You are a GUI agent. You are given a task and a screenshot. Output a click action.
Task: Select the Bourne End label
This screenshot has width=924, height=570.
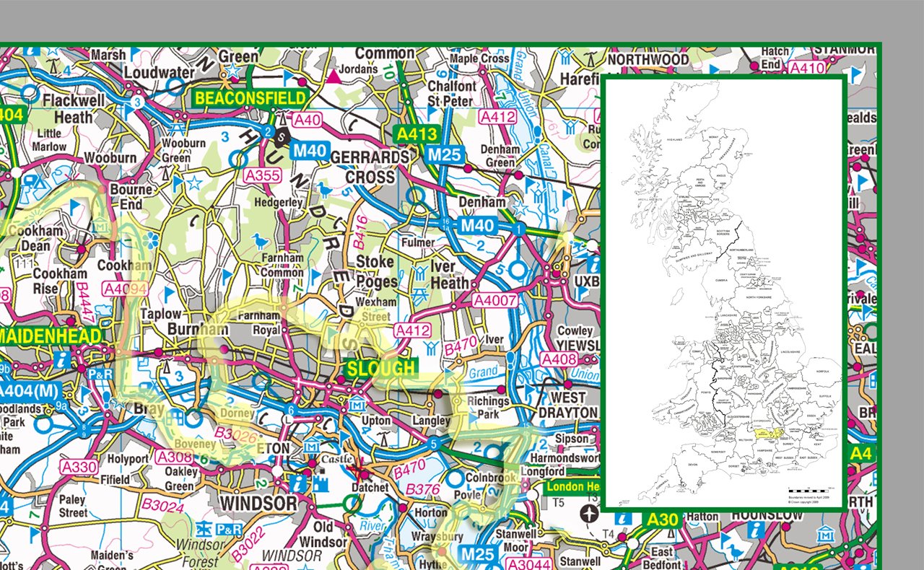pyautogui.click(x=131, y=198)
